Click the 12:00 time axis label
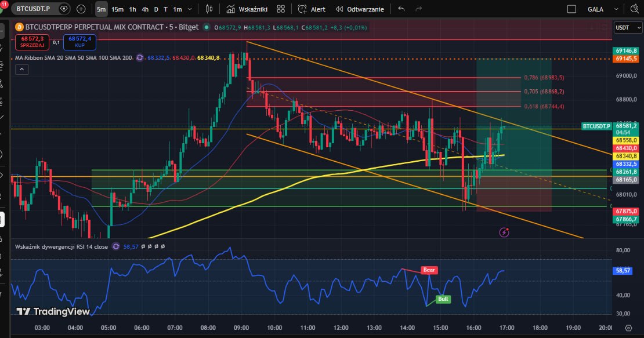This screenshot has width=644, height=338. [341, 328]
